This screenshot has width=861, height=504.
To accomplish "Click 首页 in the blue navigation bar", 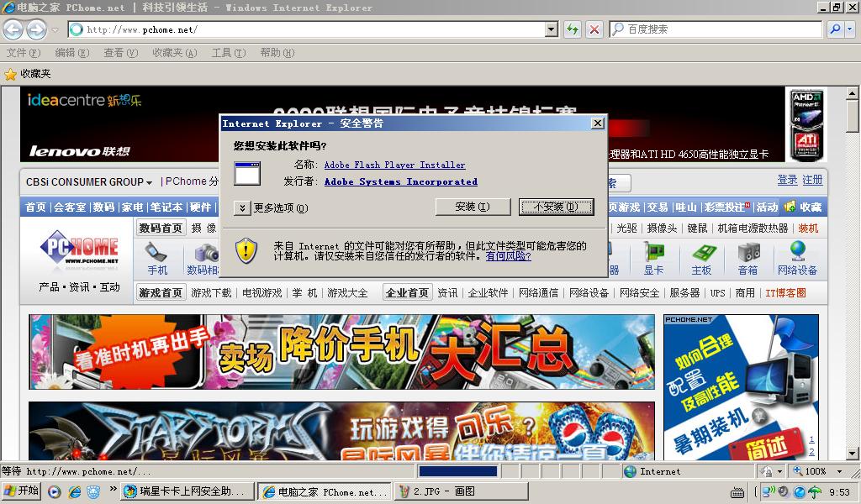I will [35, 207].
